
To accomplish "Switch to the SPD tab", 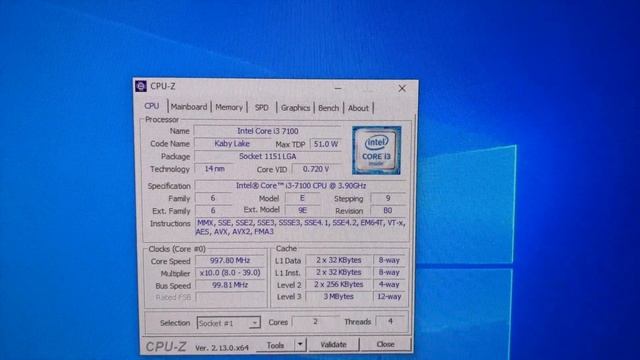I will (262, 108).
